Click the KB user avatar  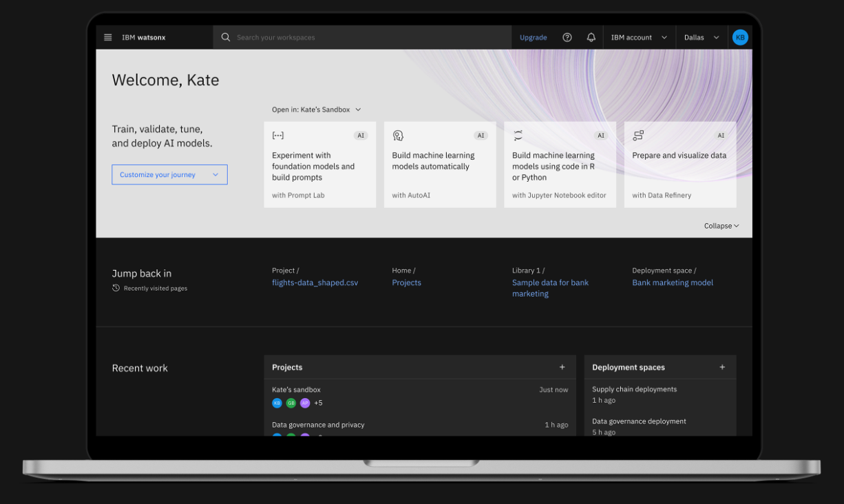point(740,38)
